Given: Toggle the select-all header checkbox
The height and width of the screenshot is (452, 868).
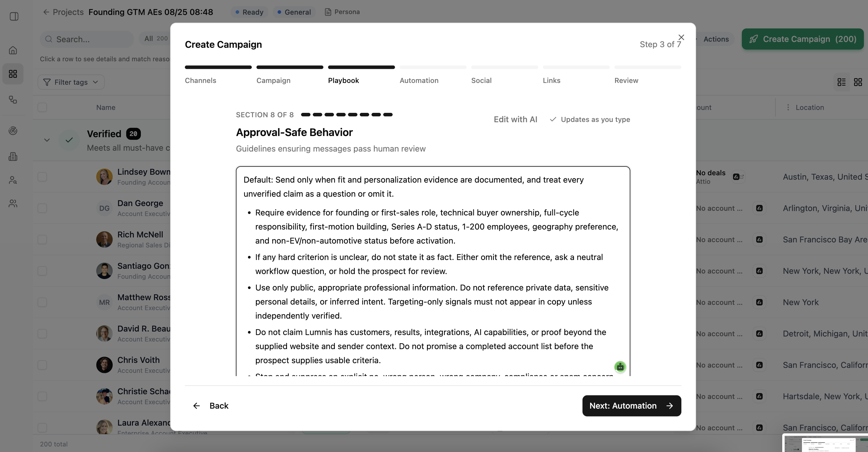Looking at the screenshot, I should tap(42, 107).
